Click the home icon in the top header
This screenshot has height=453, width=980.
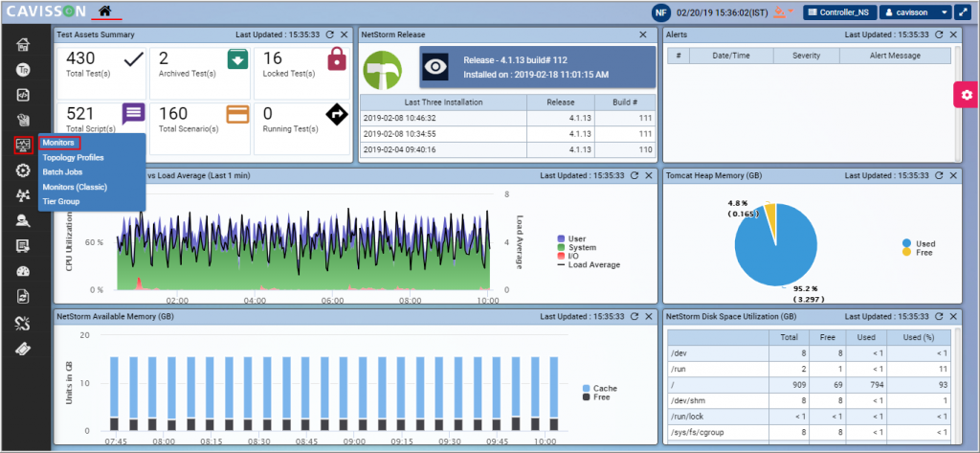(105, 11)
